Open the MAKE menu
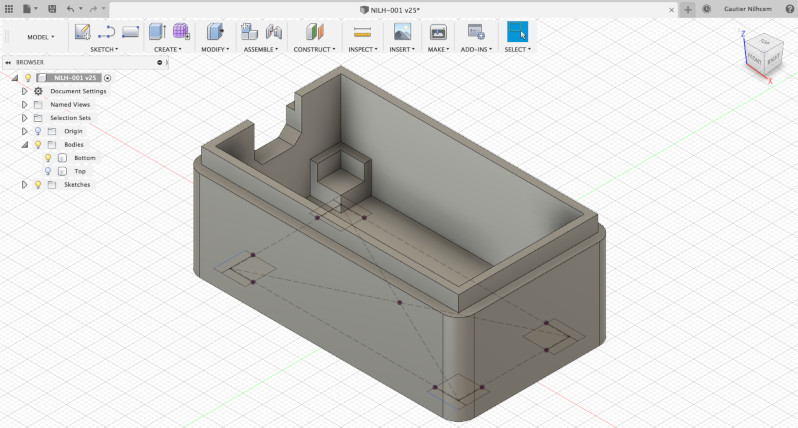This screenshot has width=798, height=428. [x=438, y=49]
